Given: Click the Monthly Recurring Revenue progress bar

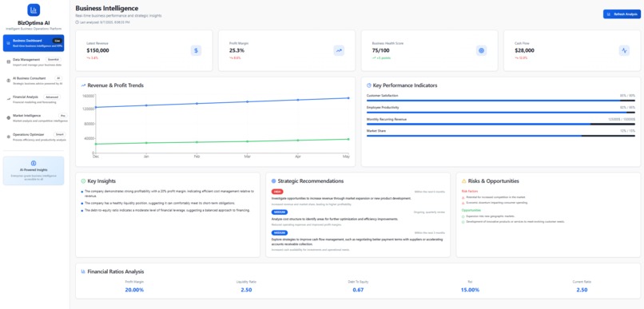Looking at the screenshot, I should 501,124.
